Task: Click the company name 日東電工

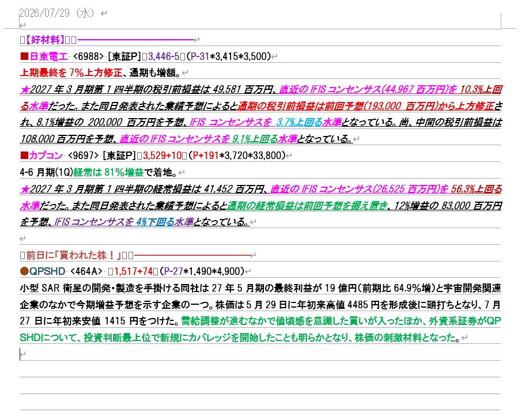Action: 48,56
